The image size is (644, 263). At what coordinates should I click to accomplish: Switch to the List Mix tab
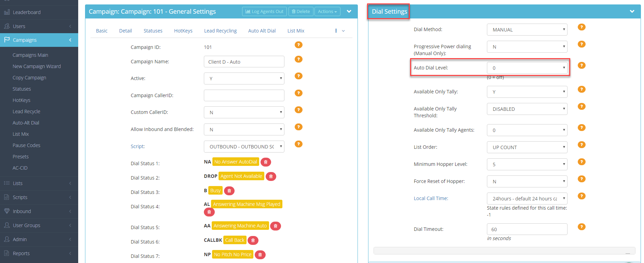(296, 31)
